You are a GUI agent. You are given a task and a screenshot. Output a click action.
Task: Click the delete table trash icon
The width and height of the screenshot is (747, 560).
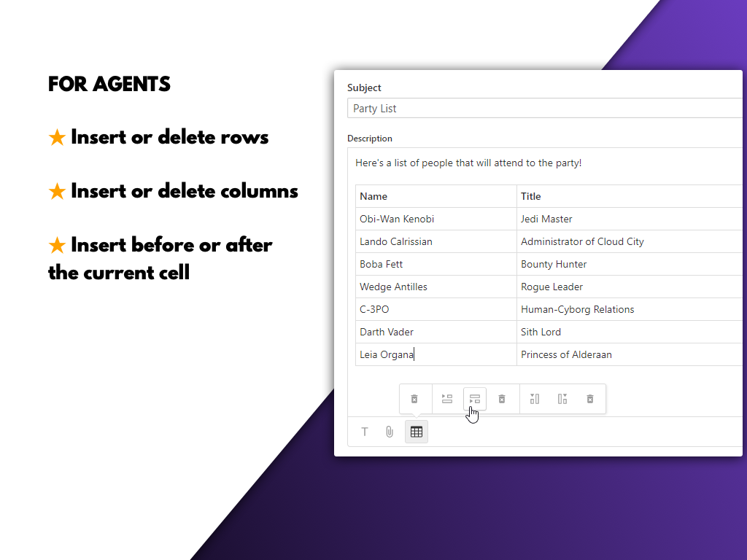pos(414,399)
